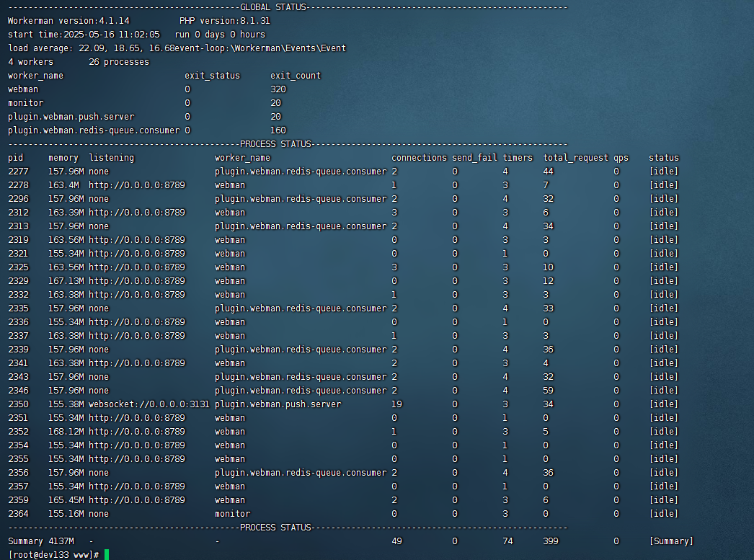
Task: Click the Workerman version:4.1.14 text
Action: [x=68, y=21]
